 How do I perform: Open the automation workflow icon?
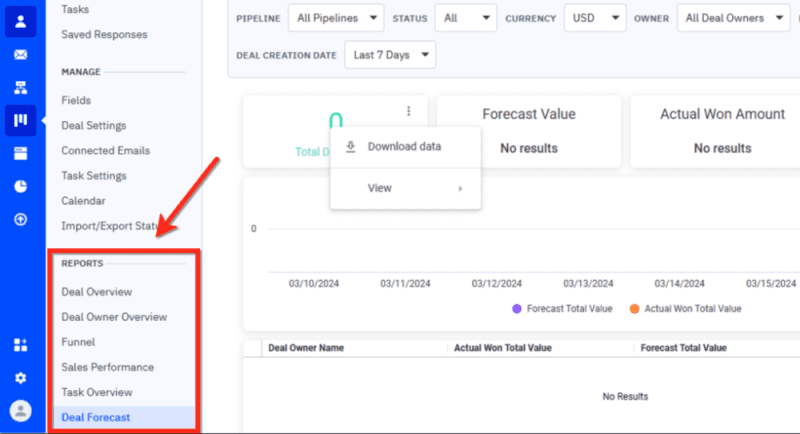(x=20, y=88)
